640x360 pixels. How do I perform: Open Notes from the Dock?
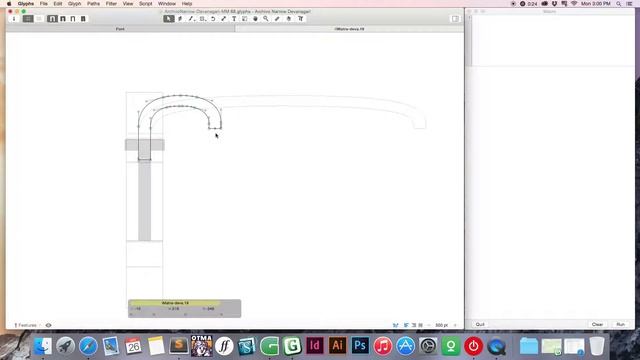click(156, 346)
